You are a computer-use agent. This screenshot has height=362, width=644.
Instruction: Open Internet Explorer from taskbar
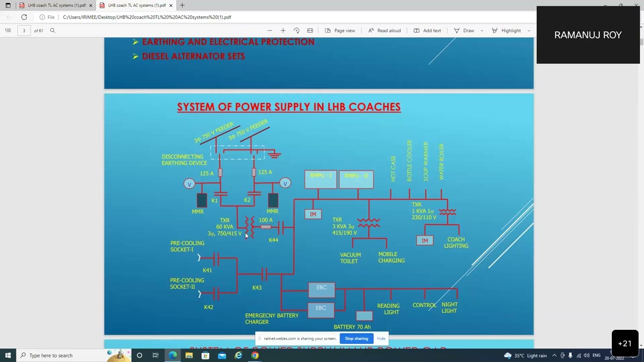coord(238,355)
